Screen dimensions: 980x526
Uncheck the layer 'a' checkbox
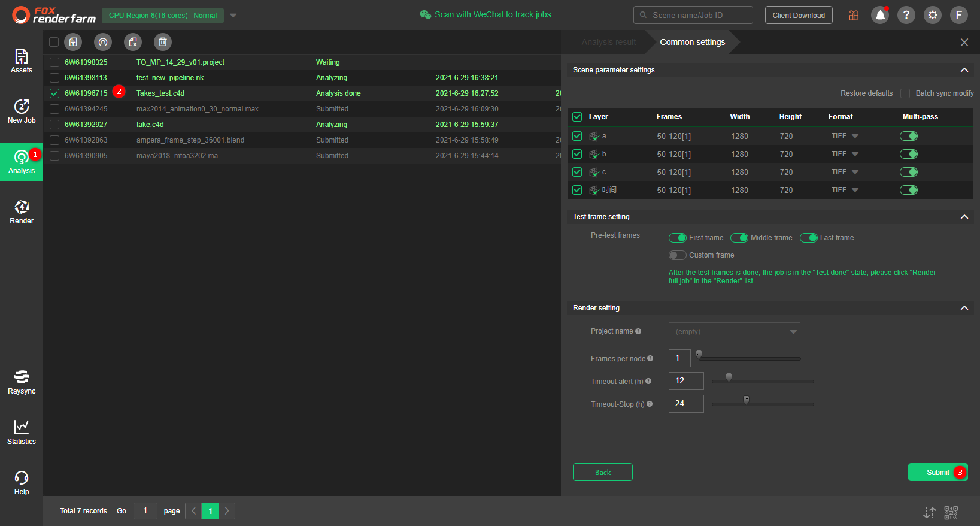(577, 136)
